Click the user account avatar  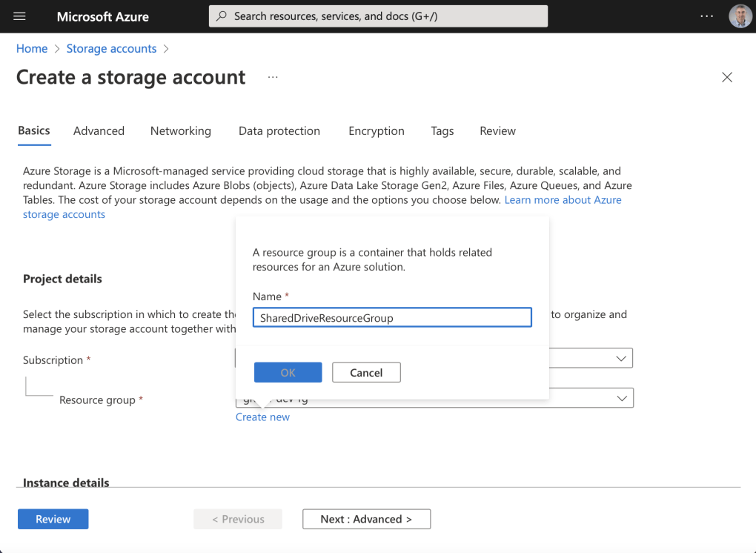[740, 16]
